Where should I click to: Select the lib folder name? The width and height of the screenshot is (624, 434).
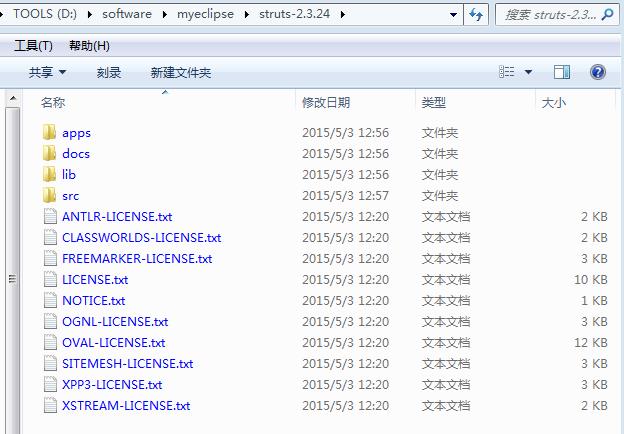coord(68,175)
